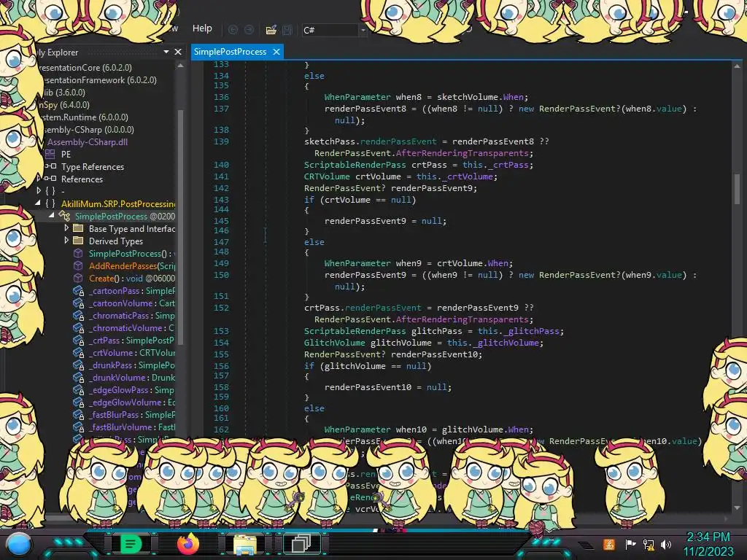Select the _crtVolume : CRTVolume field
747x560 pixels.
click(x=132, y=352)
